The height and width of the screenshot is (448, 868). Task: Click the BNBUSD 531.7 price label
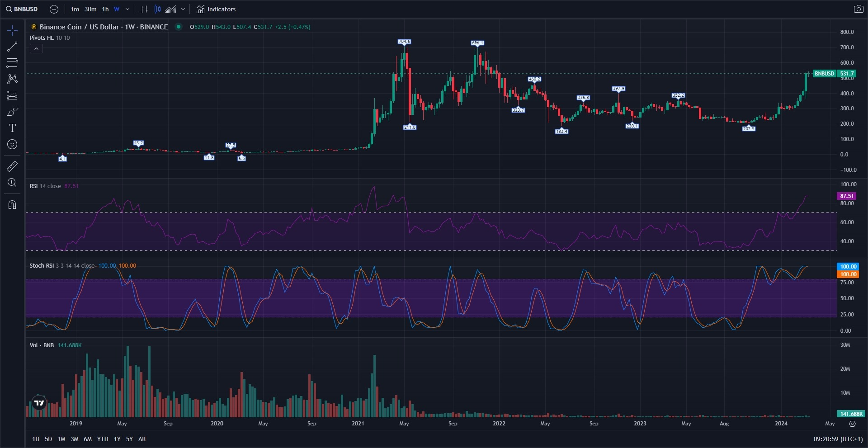(835, 74)
